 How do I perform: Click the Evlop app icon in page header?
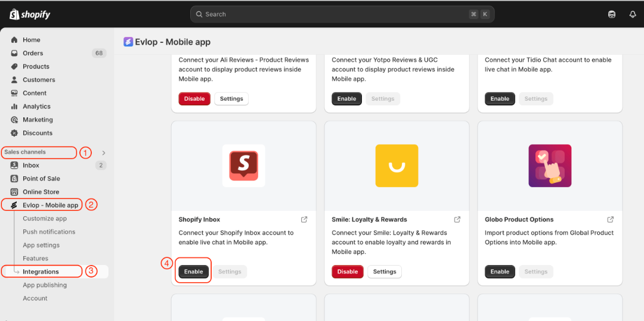tap(128, 42)
